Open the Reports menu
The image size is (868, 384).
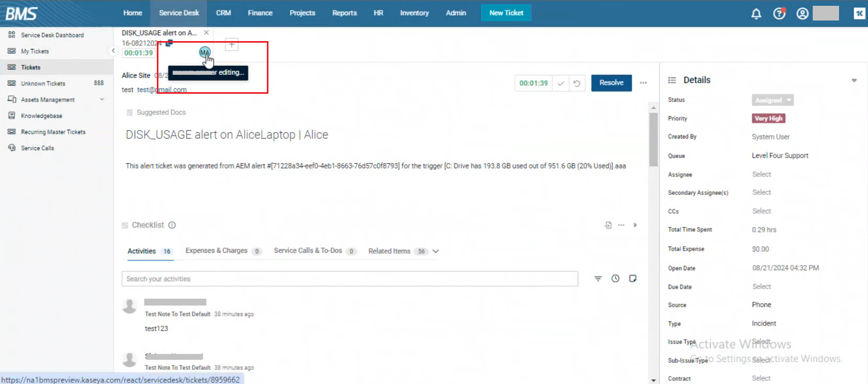[344, 13]
